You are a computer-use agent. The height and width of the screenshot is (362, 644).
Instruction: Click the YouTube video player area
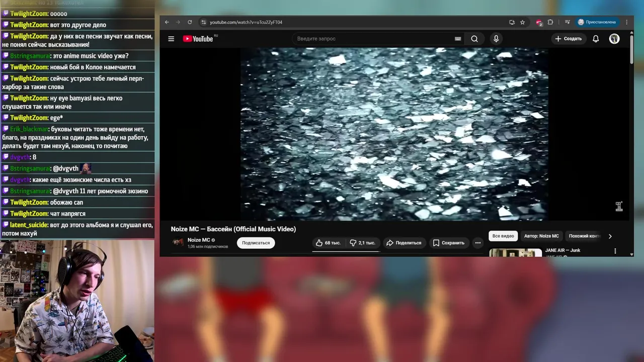point(394,134)
